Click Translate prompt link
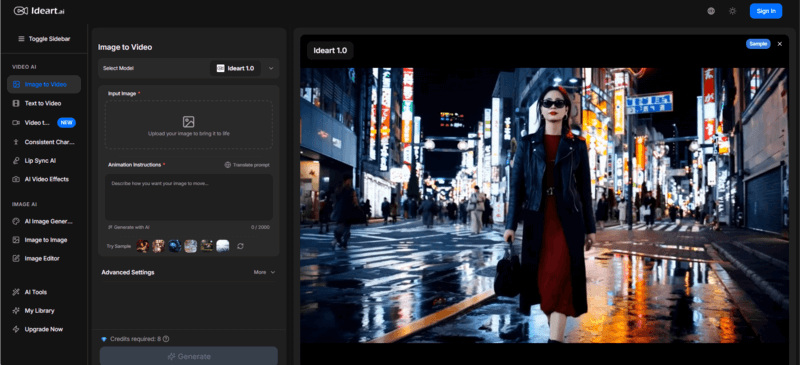Image resolution: width=800 pixels, height=365 pixels. 247,165
